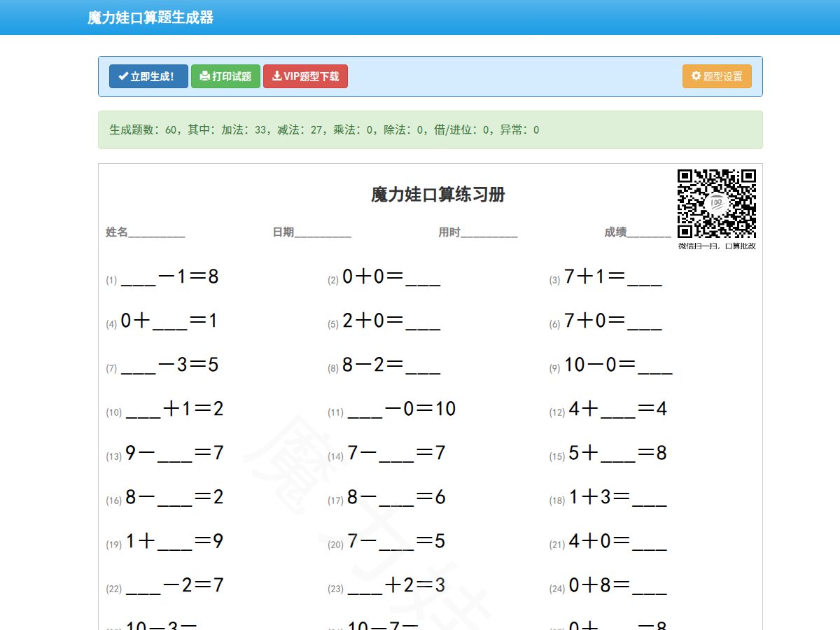Select problem 23: ___+2=3

pyautogui.click(x=387, y=586)
